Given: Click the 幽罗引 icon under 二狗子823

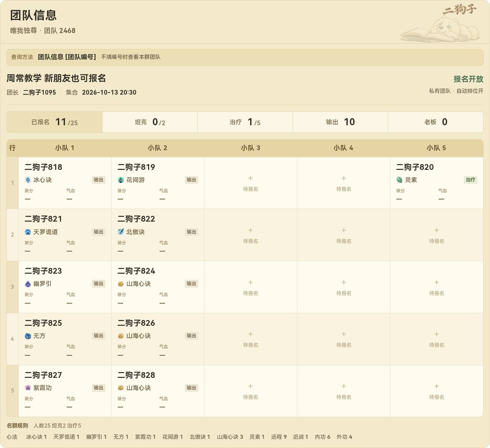Looking at the screenshot, I should [x=28, y=284].
